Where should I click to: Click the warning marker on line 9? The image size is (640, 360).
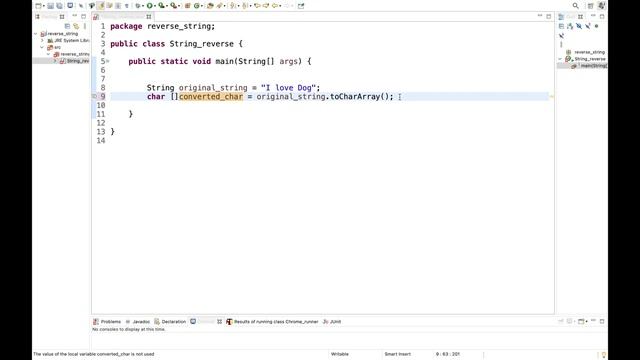(94, 96)
